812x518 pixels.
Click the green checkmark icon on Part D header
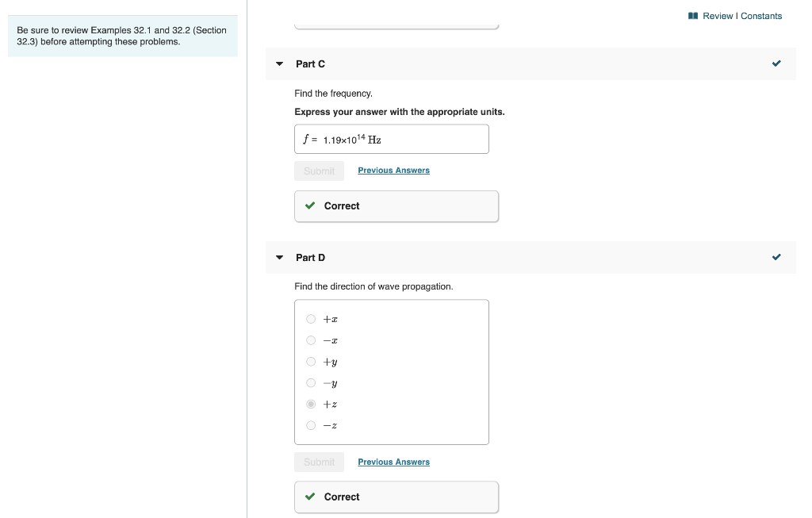[776, 257]
